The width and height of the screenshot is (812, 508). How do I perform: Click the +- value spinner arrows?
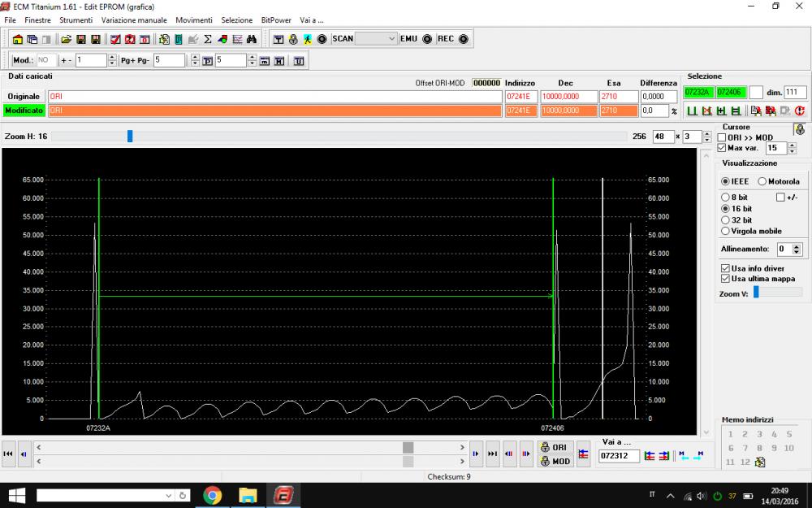(x=112, y=60)
